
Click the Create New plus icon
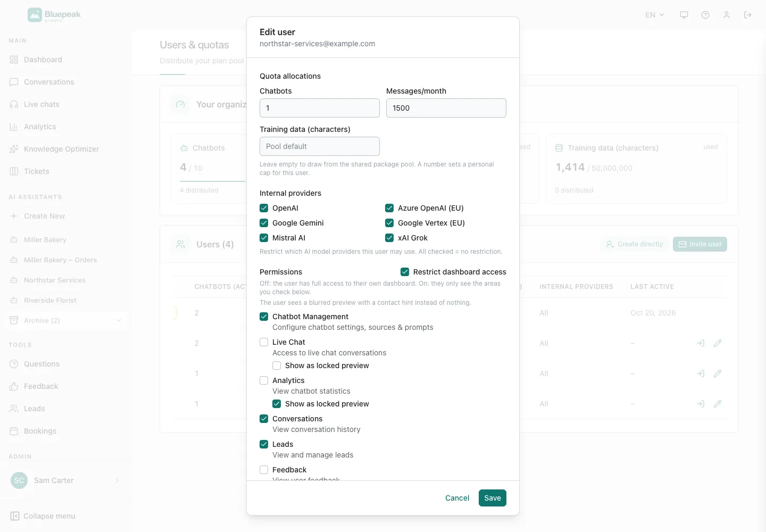click(x=14, y=216)
